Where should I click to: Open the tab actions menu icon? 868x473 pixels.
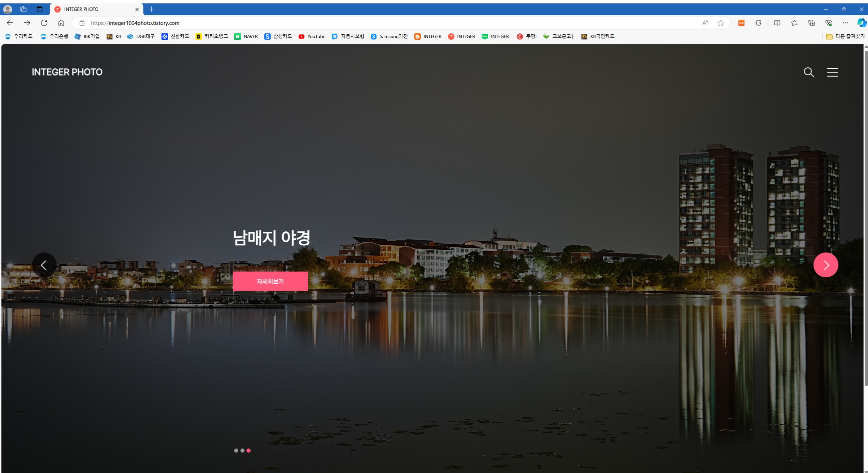(39, 9)
